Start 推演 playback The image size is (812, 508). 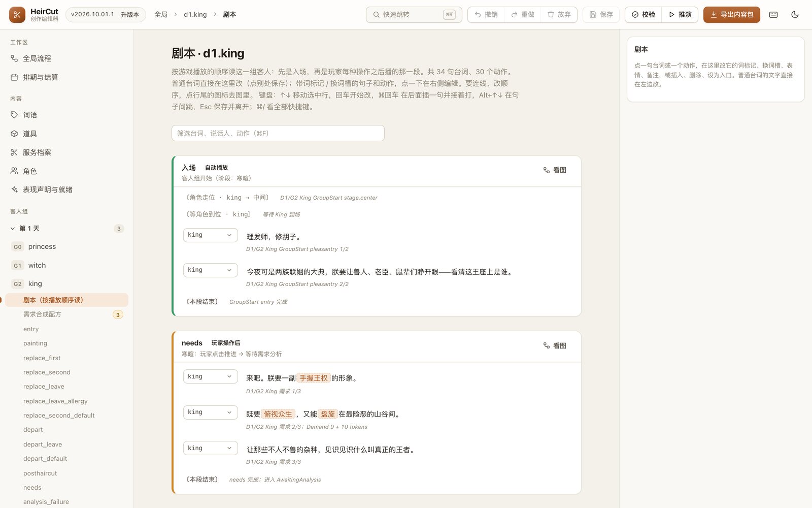680,15
